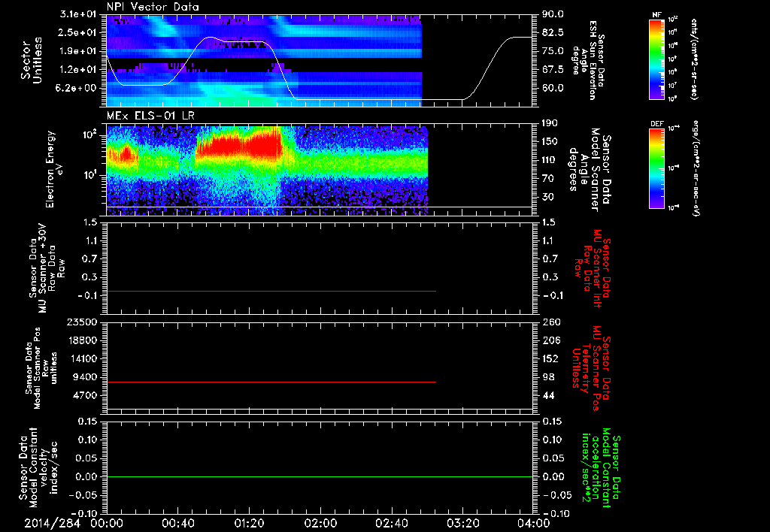This screenshot has height=532, width=770.
Task: Select the "NF" label above the color bar
Action: click(656, 15)
